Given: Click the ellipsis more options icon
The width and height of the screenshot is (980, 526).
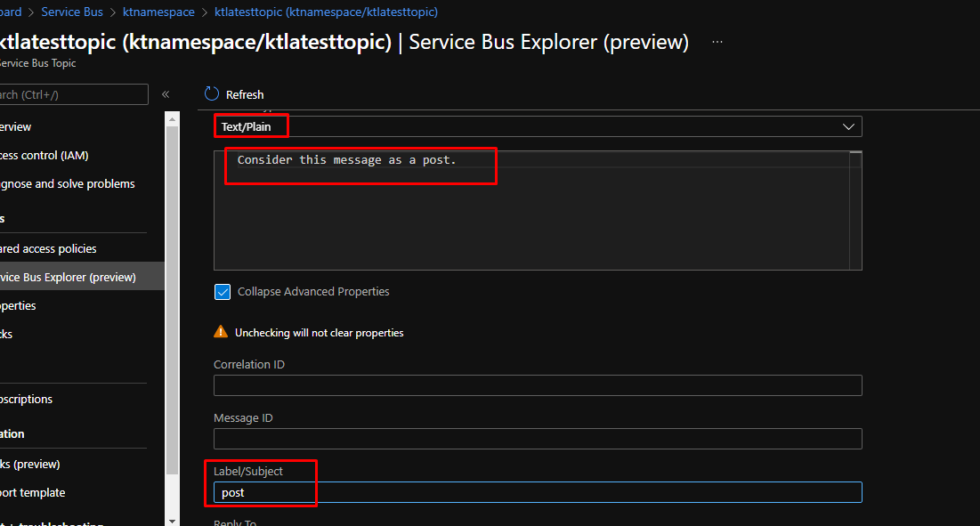Looking at the screenshot, I should click(x=717, y=42).
